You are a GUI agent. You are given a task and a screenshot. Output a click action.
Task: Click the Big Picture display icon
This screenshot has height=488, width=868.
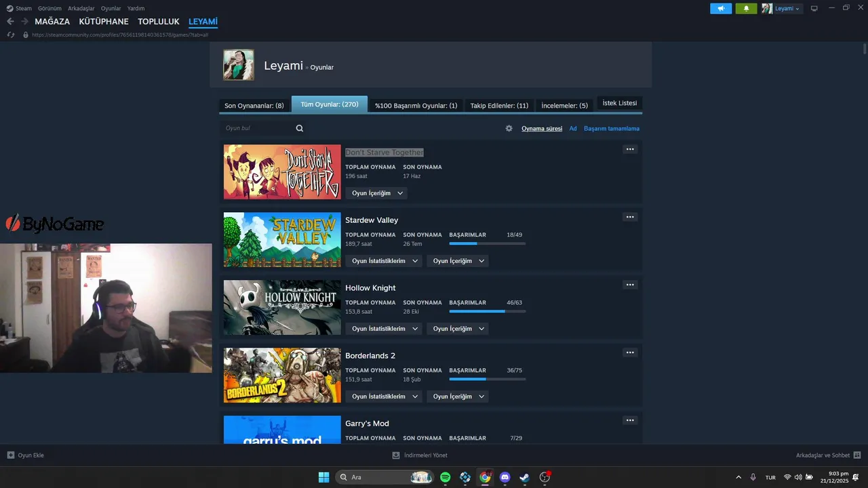tap(814, 8)
